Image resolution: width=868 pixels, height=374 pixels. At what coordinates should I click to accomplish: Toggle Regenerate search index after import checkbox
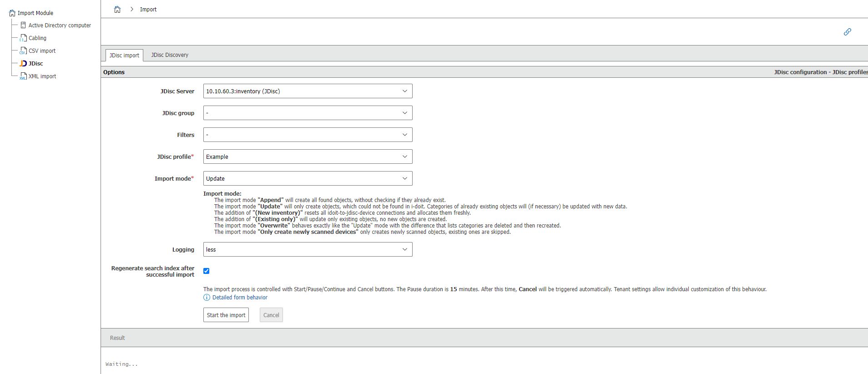(207, 271)
